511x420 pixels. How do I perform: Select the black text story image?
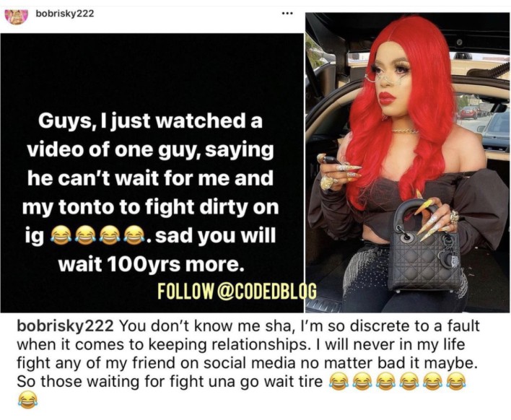coord(152,172)
